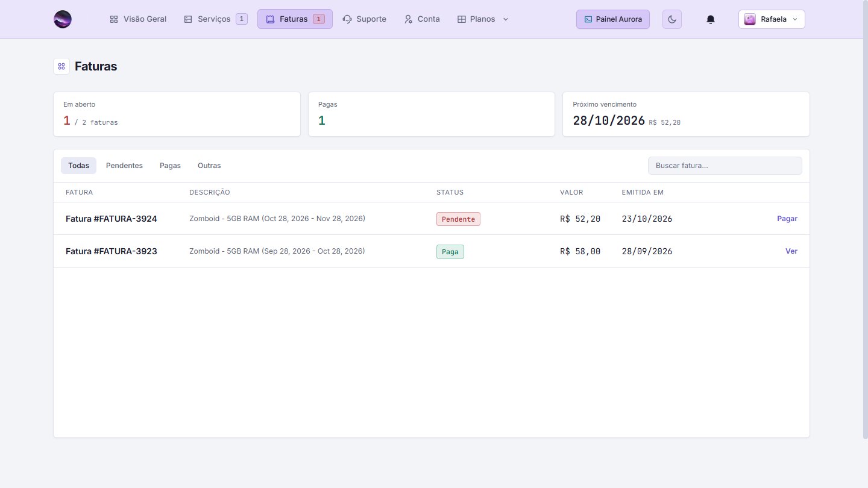
Task: Switch to the Outras tab
Action: pos(209,166)
